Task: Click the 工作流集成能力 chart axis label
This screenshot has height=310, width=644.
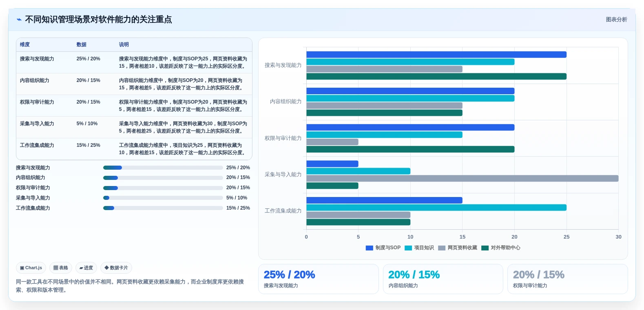Action: point(283,211)
